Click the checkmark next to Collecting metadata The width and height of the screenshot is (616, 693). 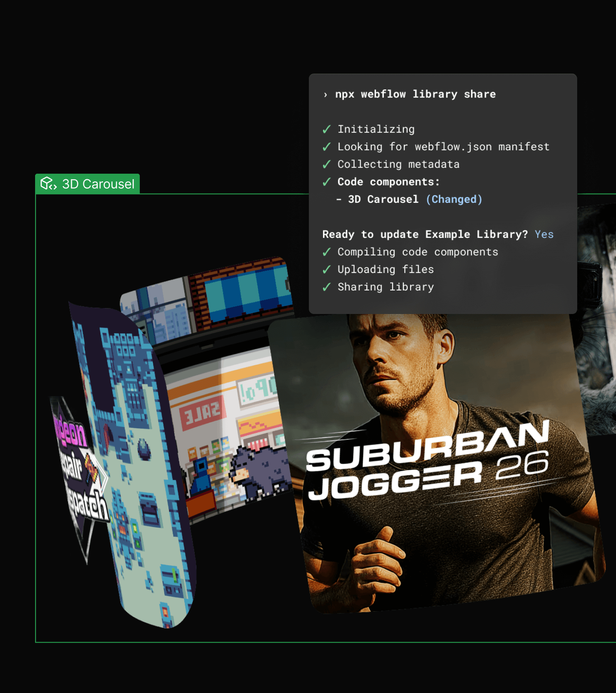pyautogui.click(x=327, y=165)
